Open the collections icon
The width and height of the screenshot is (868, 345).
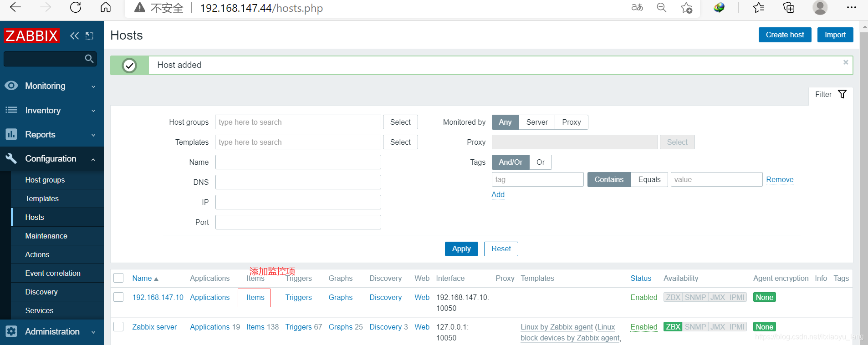tap(789, 7)
